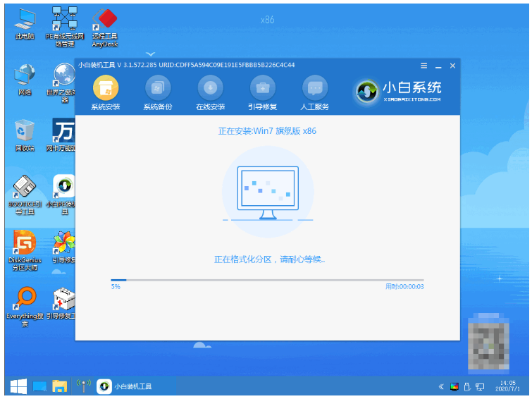Close the 小白装机工具 window

452,66
